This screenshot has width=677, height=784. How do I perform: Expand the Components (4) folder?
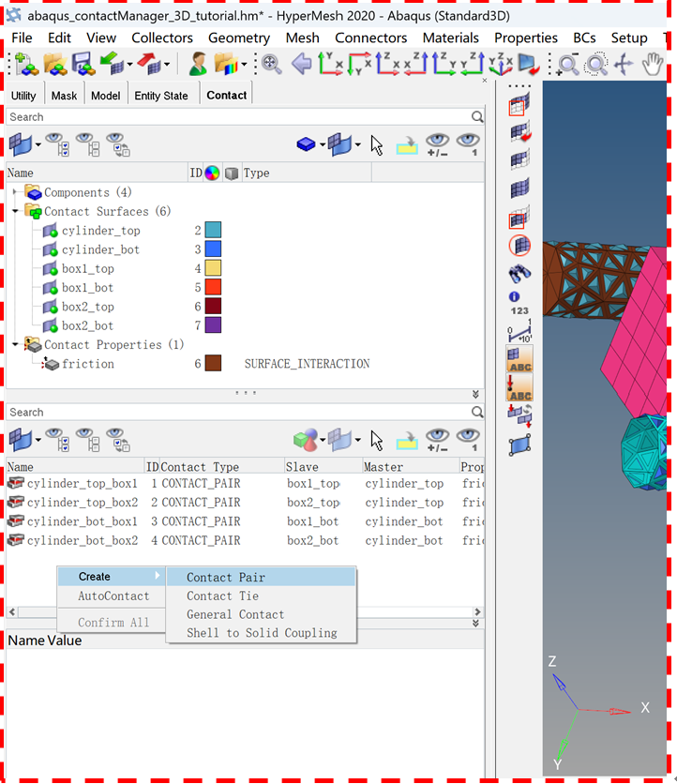15,192
